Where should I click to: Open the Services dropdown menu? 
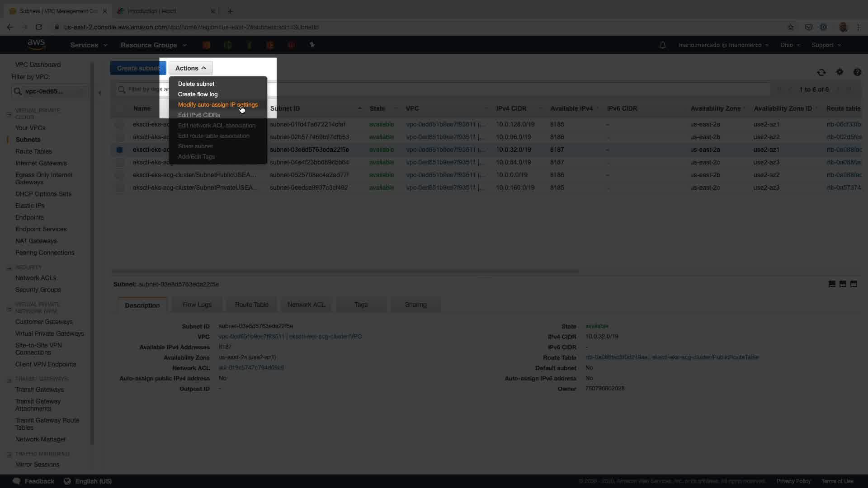point(89,45)
